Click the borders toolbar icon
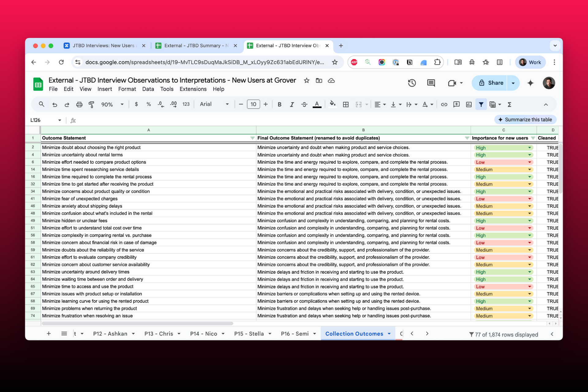The height and width of the screenshot is (392, 588). click(346, 104)
